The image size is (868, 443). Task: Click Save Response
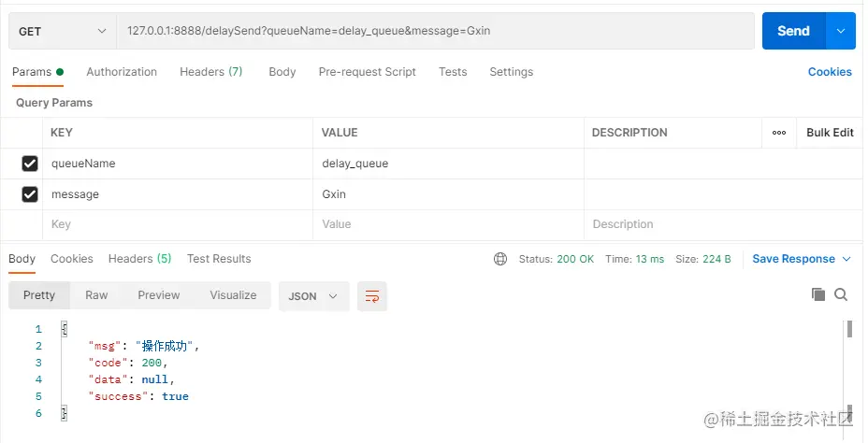pos(793,259)
